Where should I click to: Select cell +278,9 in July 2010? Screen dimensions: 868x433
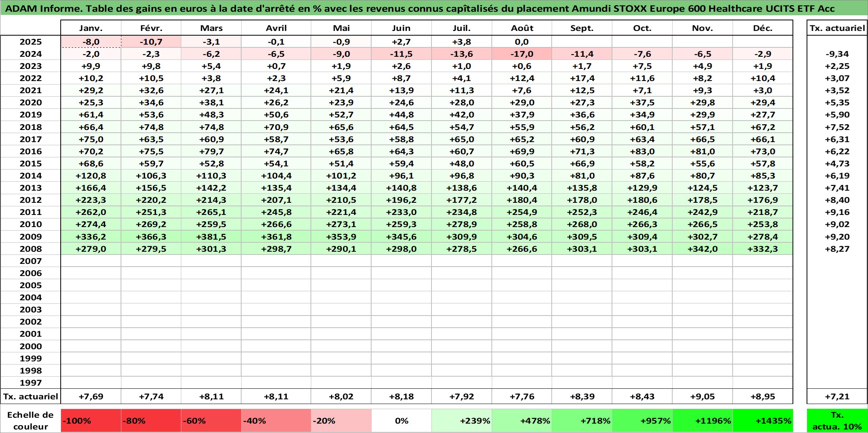tap(462, 224)
